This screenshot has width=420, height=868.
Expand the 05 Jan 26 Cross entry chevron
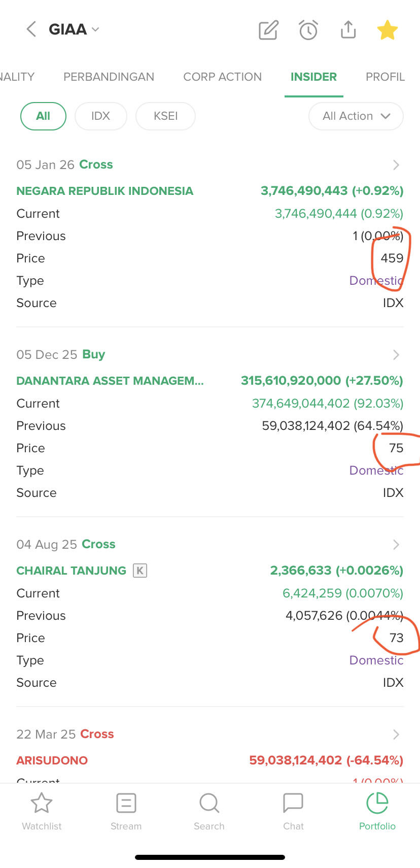[x=396, y=165]
